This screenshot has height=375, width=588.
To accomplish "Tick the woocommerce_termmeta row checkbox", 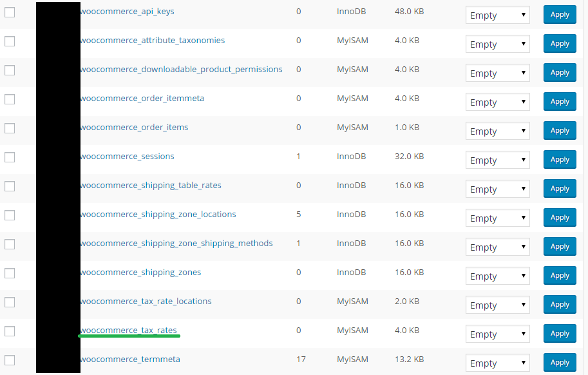I will (x=10, y=360).
